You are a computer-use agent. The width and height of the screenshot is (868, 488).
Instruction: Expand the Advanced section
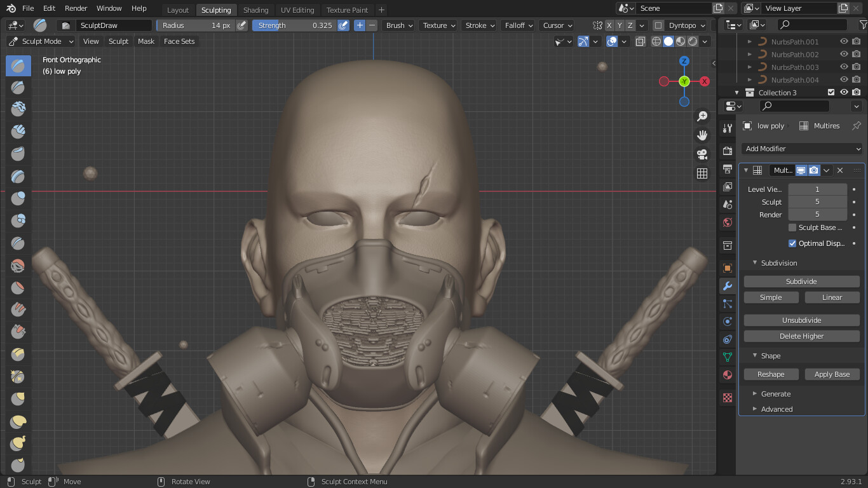tap(776, 409)
